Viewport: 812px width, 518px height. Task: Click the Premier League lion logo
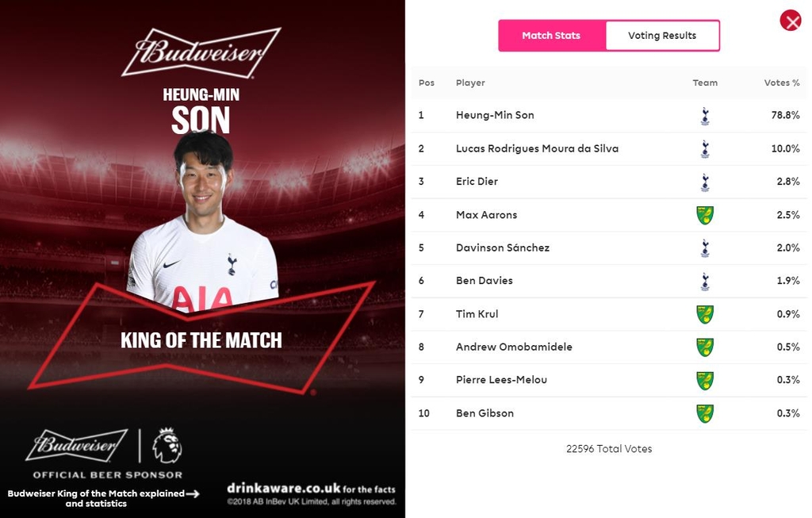(x=167, y=446)
